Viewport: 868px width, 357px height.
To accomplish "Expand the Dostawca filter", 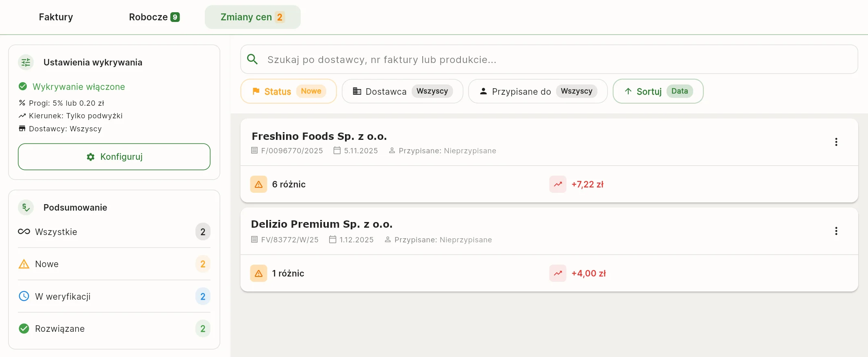I will (402, 91).
